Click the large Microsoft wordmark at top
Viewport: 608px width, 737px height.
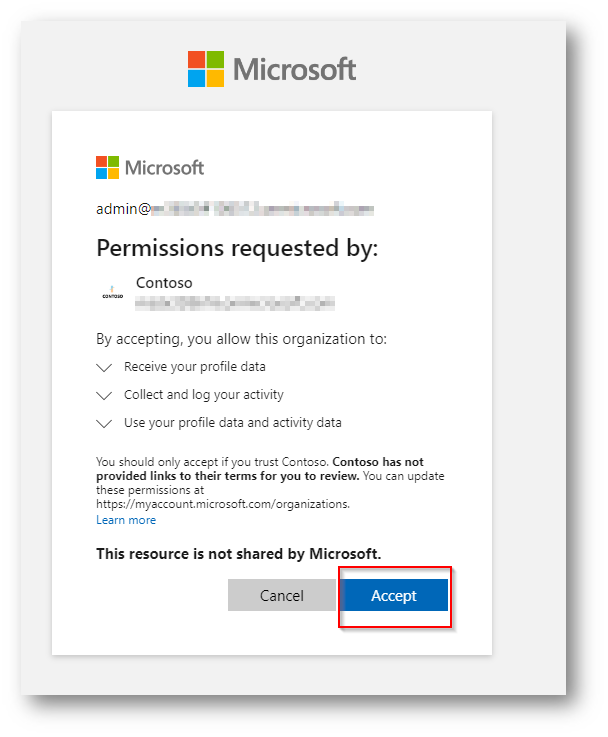294,69
